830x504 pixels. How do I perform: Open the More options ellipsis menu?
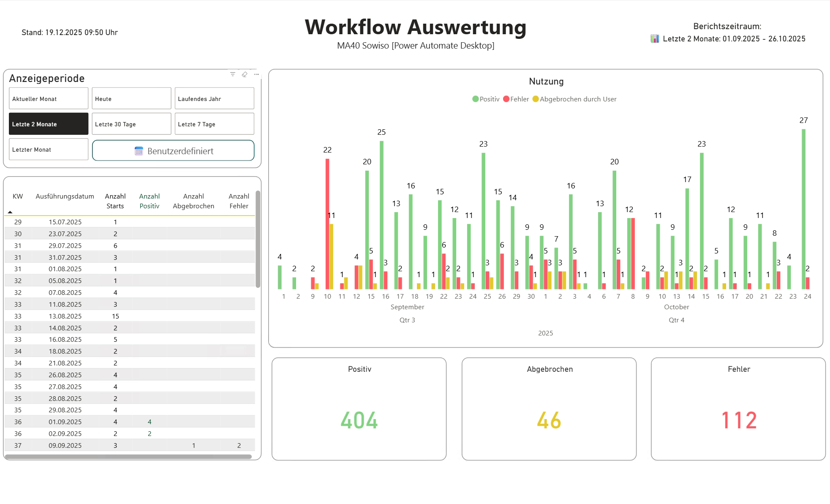coord(256,74)
